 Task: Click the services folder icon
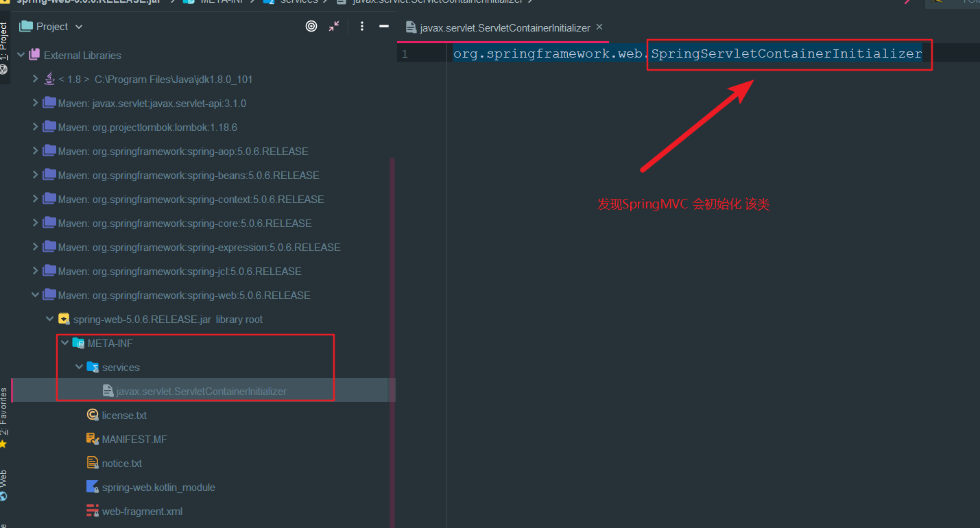pos(93,367)
